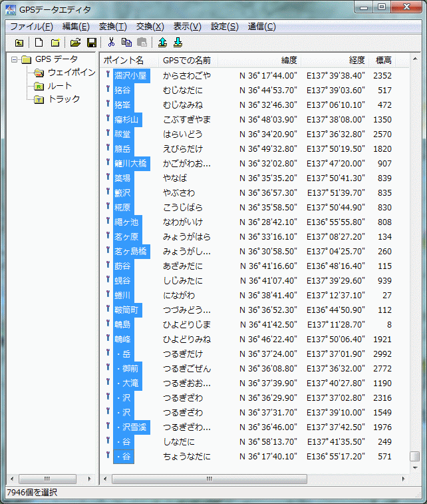Click the download from GPS arrow icon
Viewport: 427px width, 504px height.
pos(178,43)
